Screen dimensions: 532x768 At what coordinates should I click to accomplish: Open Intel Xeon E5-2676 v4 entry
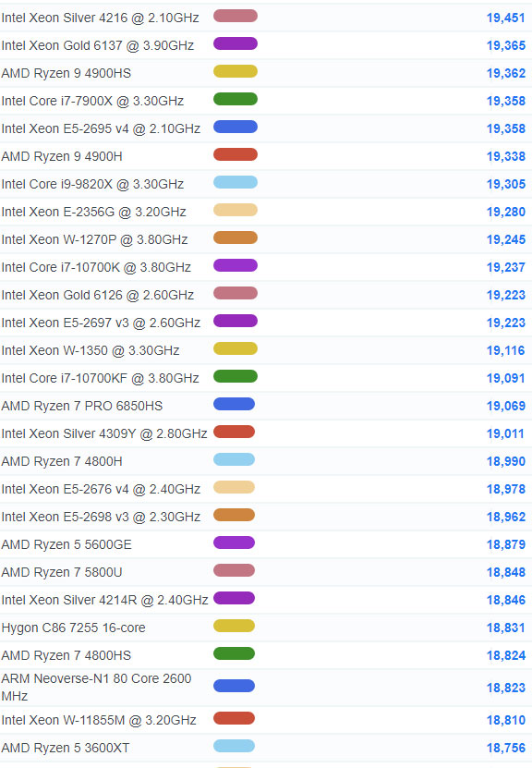click(x=101, y=489)
